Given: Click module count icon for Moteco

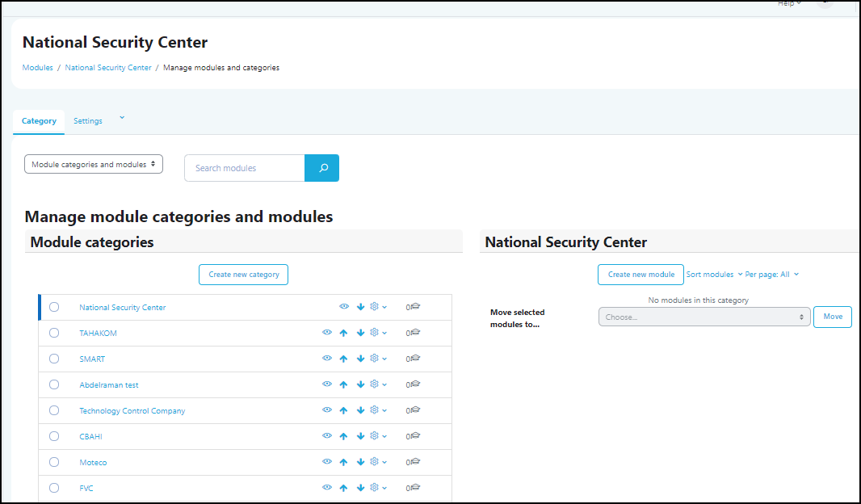Looking at the screenshot, I should pos(416,461).
